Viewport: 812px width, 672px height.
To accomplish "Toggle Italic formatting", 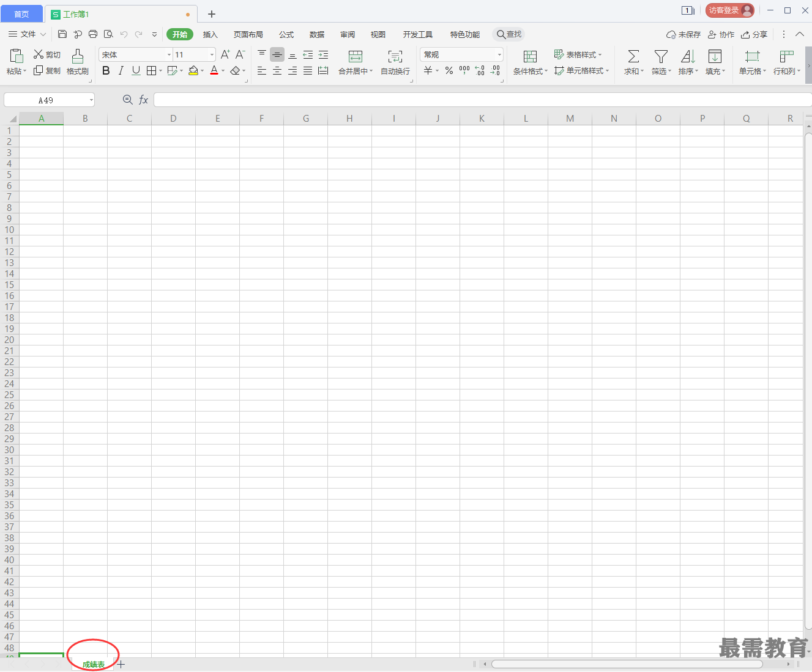I will click(x=121, y=71).
